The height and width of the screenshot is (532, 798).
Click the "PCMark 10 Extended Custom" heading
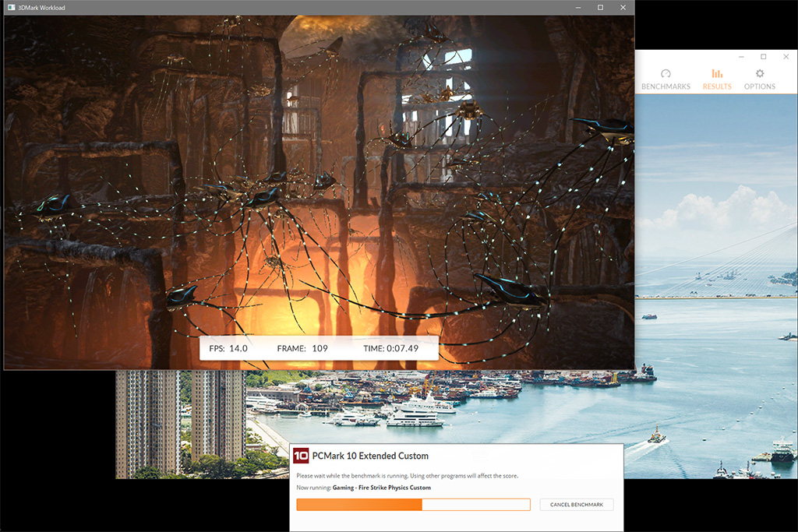(370, 456)
